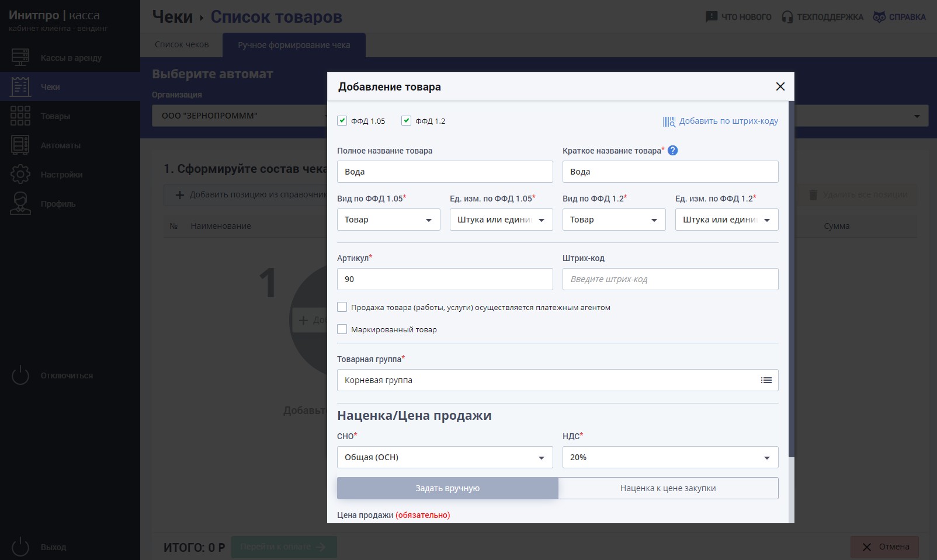This screenshot has width=937, height=560.
Task: Open the СНО Общая (ОСН) dropdown
Action: (445, 457)
